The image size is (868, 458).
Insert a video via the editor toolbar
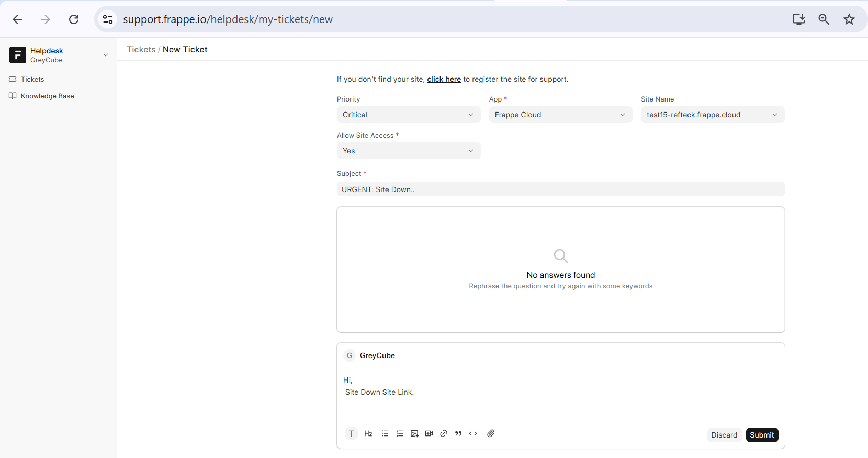[x=429, y=433]
